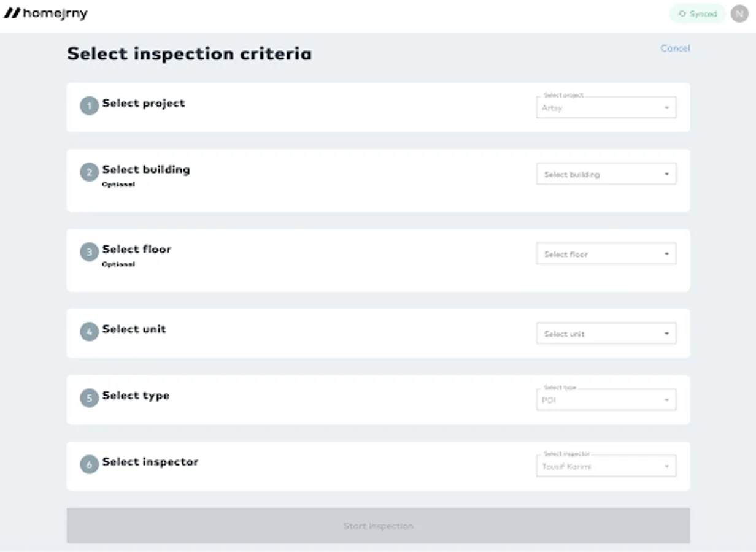Open the user avatar N menu
Viewport: 756px width, 552px height.
(739, 13)
